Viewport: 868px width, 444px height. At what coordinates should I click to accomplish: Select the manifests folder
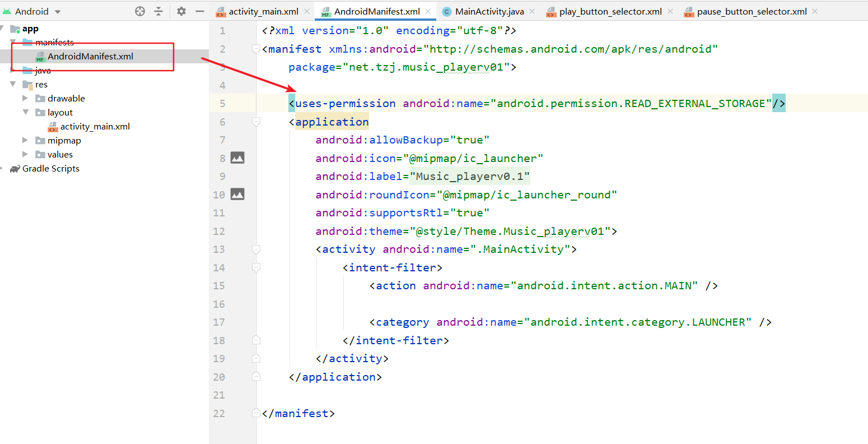tap(54, 43)
